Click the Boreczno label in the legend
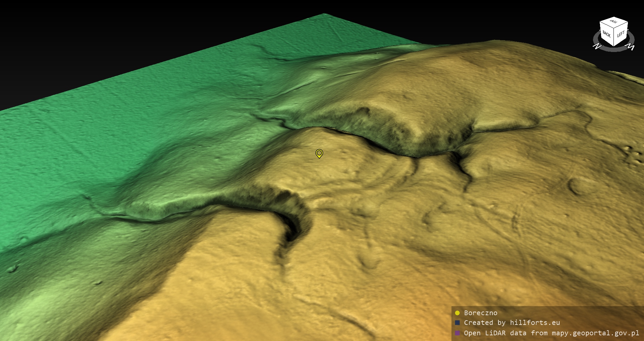 point(480,313)
